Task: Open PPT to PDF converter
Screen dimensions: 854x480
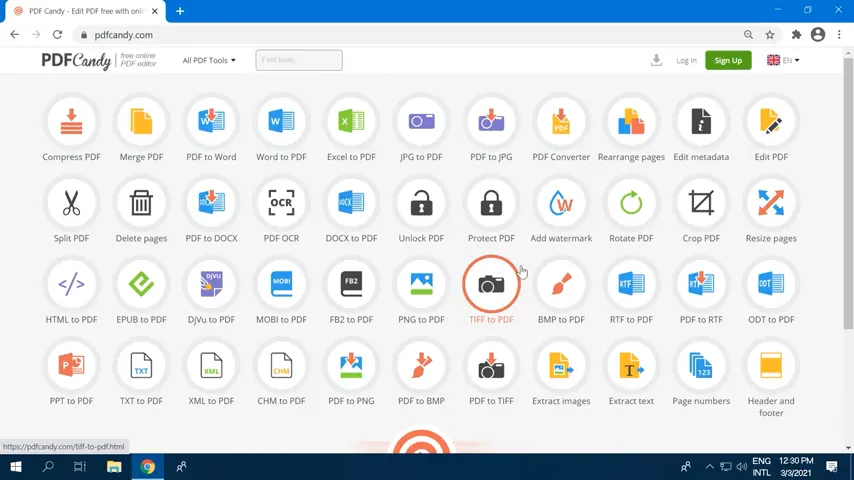Action: (71, 365)
